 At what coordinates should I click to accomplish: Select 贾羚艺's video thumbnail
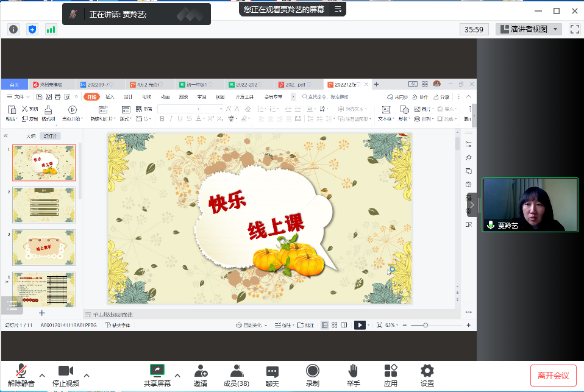pyautogui.click(x=530, y=205)
